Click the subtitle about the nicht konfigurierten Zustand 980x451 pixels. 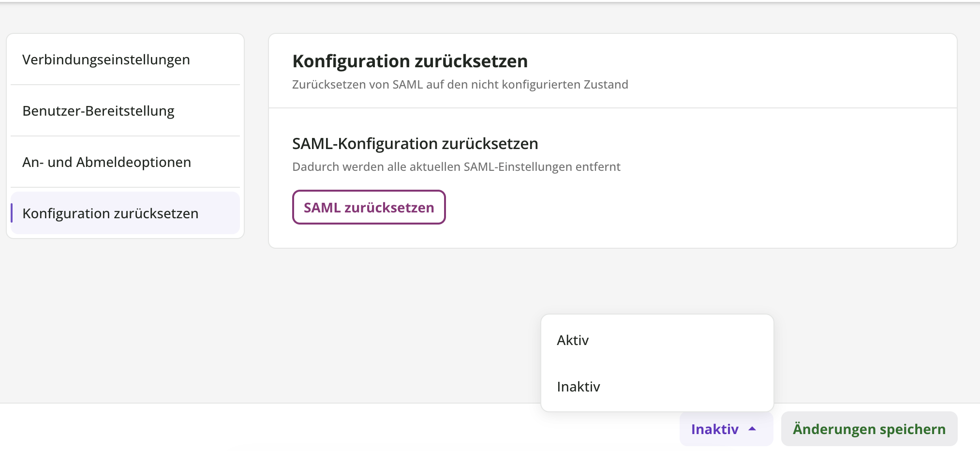pyautogui.click(x=460, y=85)
